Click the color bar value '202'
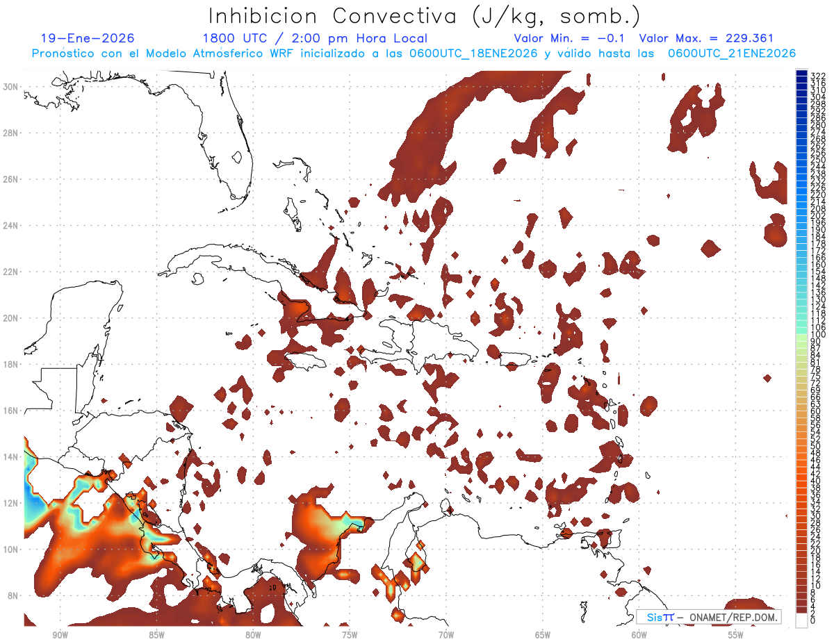This screenshot has height=644, width=834. 818,215
